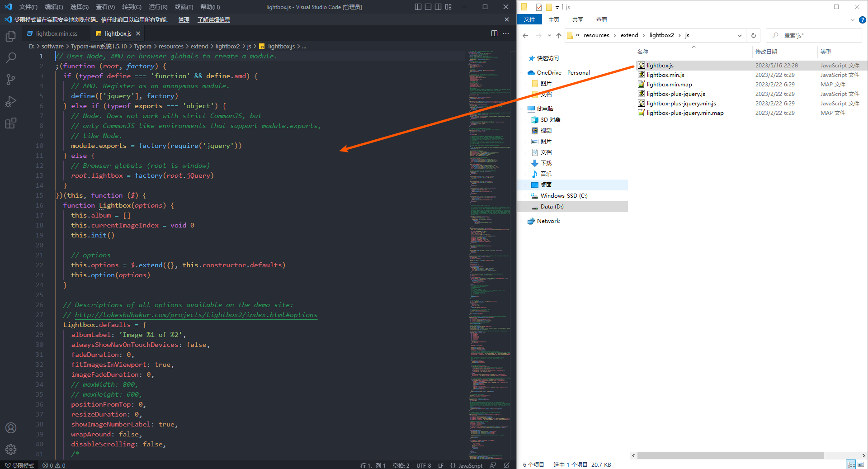
Task: Click the 搜索"js" search box
Action: click(x=814, y=35)
